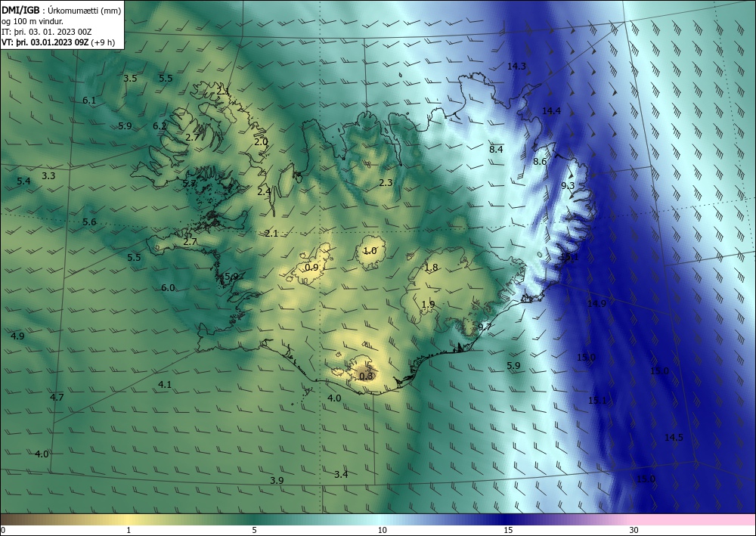This screenshot has height=536, width=756.
Task: Click the map value '6.0'
Action: pos(168,288)
